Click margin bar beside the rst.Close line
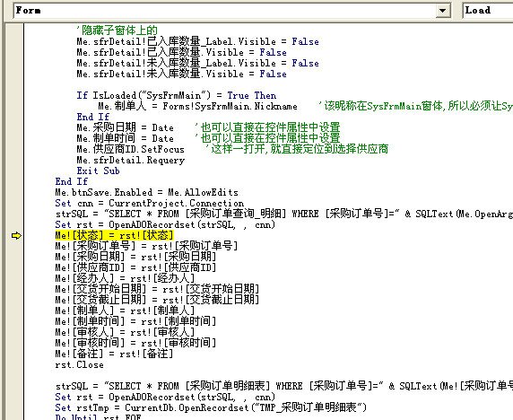Viewport: 513px width, 420px height. (x=14, y=364)
